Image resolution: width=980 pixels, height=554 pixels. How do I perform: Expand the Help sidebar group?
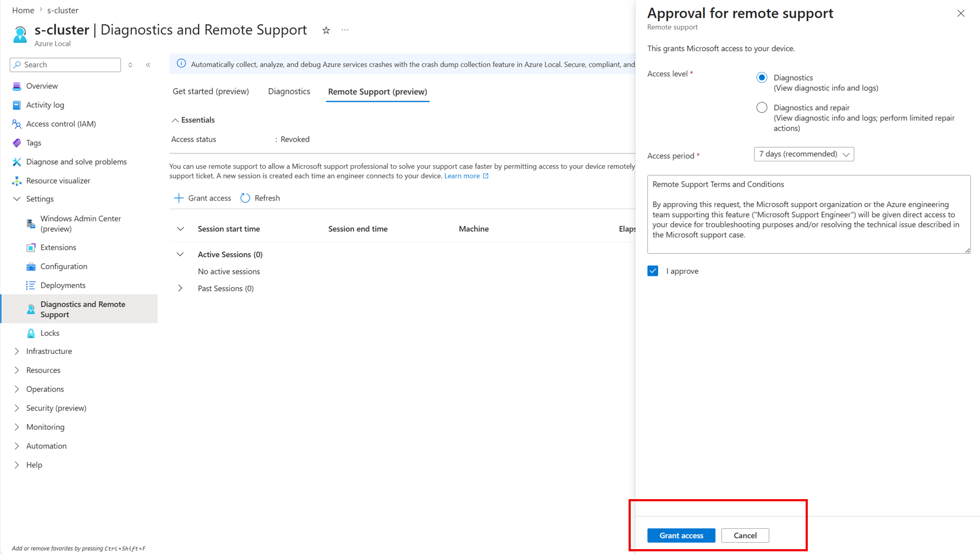17,465
